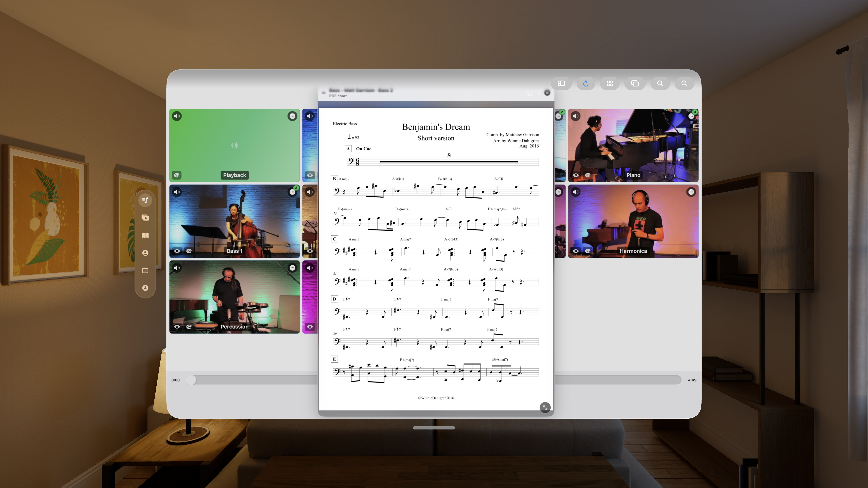Screen dimensions: 868x488
Task: Toggle the eye on the tile right of Playback
Action: 310,175
